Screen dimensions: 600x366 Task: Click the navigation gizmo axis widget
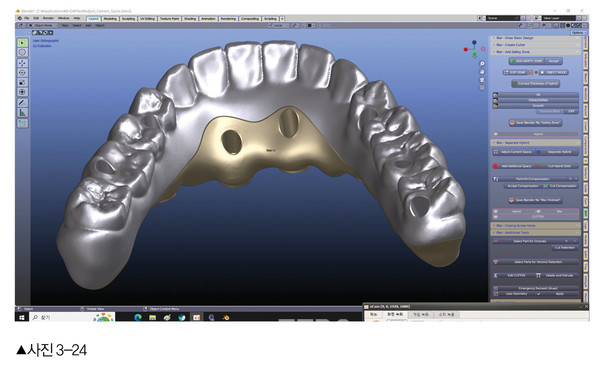pyautogui.click(x=474, y=49)
